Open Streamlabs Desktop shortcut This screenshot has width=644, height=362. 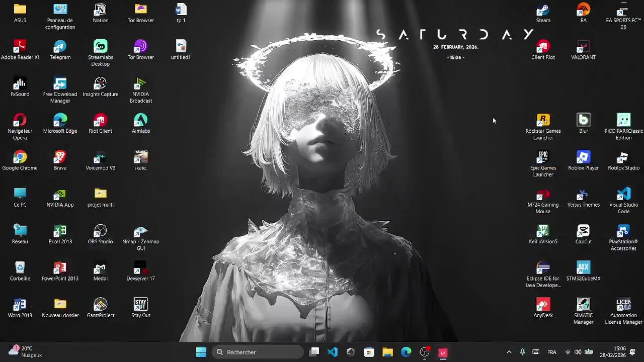(100, 53)
